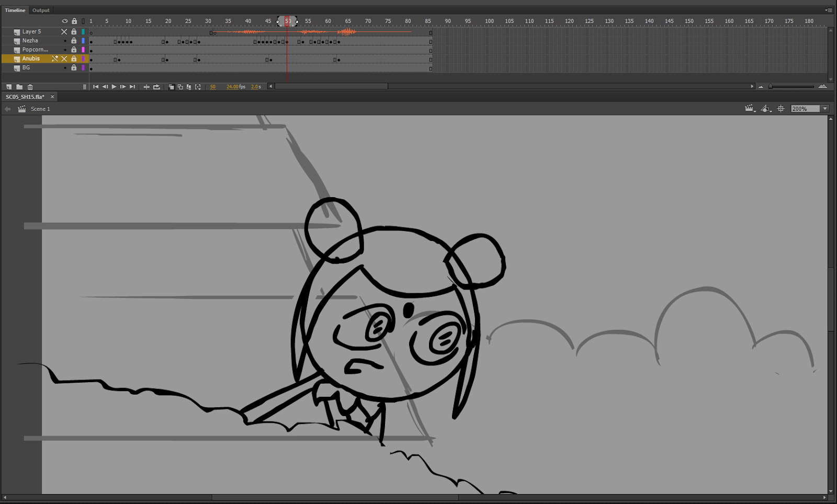This screenshot has width=837, height=504.
Task: Click the back arrow beside Scene 1
Action: 7,109
